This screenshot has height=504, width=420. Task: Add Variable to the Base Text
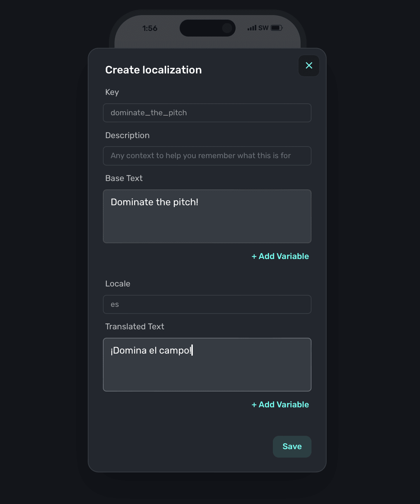(280, 256)
